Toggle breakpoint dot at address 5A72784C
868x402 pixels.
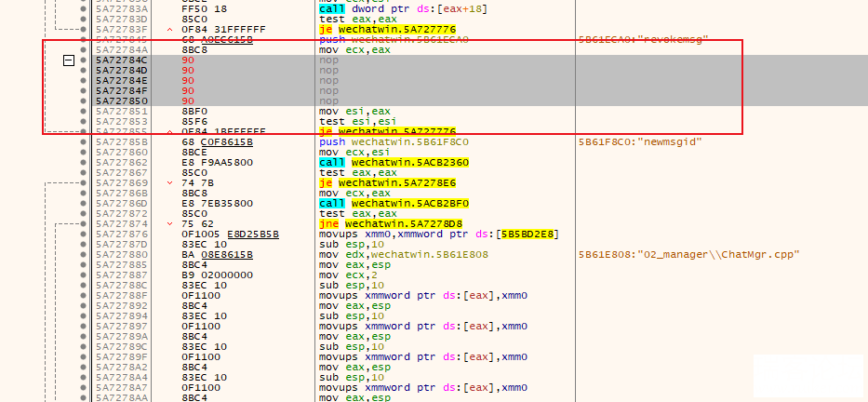[83, 60]
